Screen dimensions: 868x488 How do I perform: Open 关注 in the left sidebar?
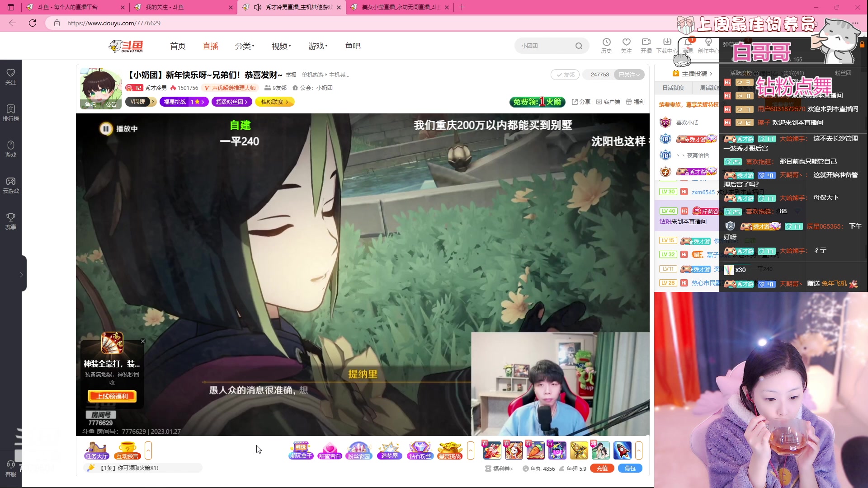(11, 76)
